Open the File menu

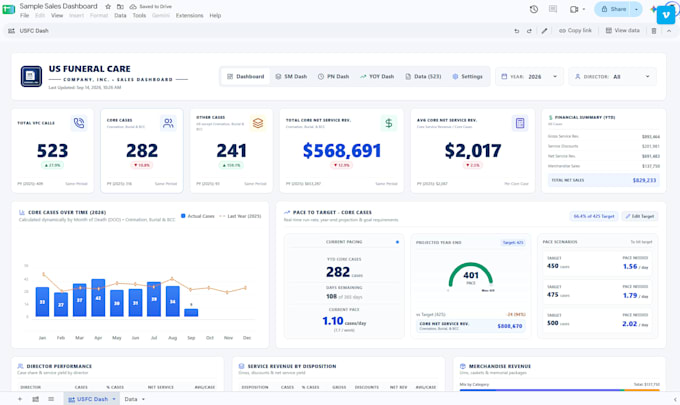click(x=24, y=15)
